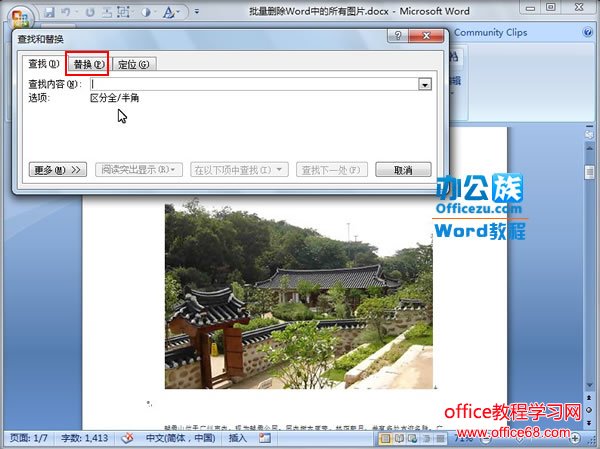Click the 查找下一处 button
This screenshot has width=600, height=449.
coord(332,170)
